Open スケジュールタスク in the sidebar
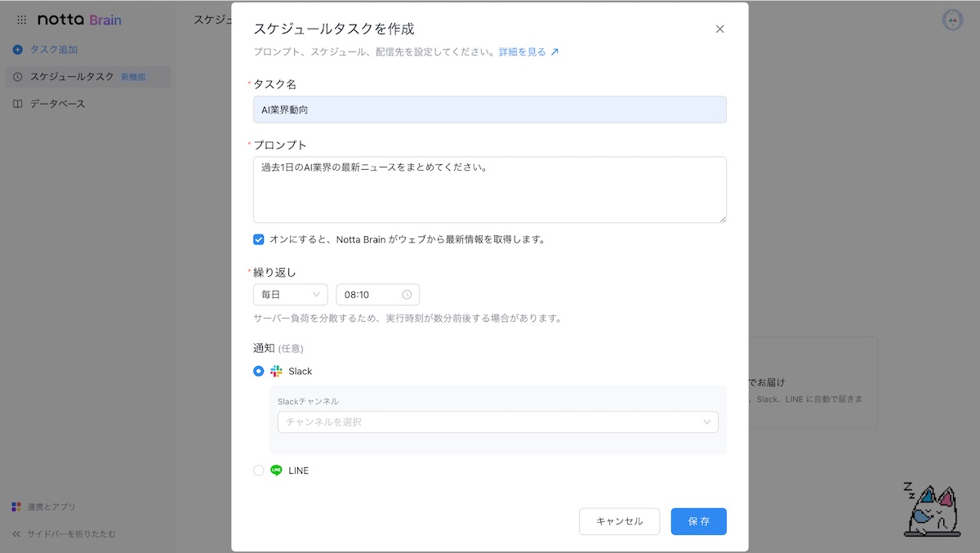This screenshot has width=980, height=553. click(88, 77)
